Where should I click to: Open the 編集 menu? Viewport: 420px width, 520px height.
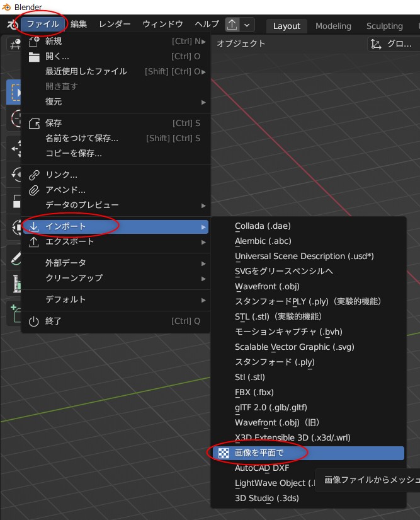coord(79,24)
